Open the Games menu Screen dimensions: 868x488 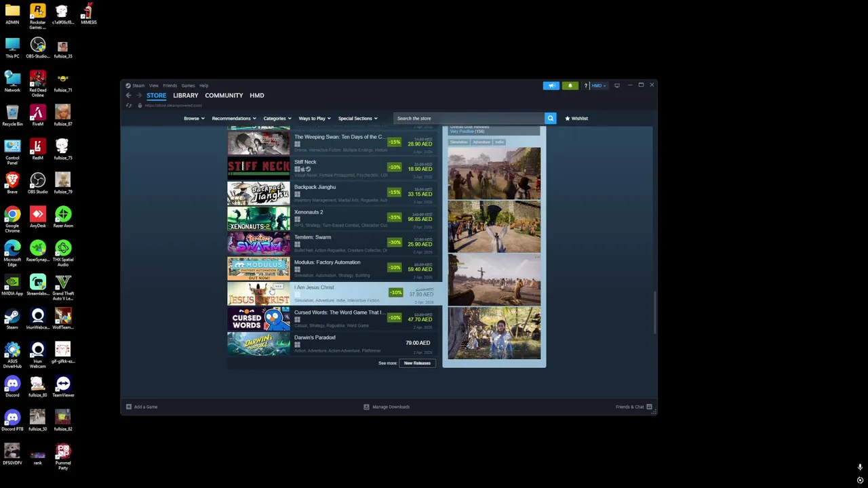click(188, 85)
